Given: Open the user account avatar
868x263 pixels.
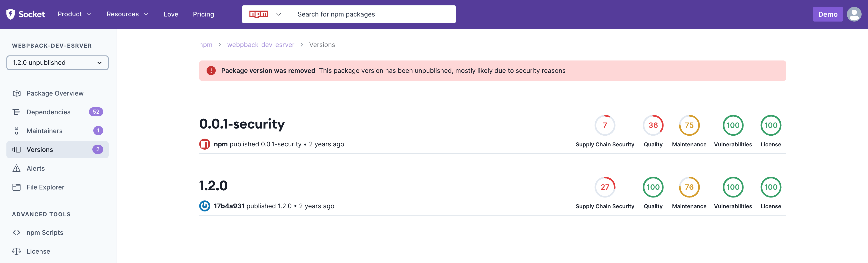Looking at the screenshot, I should click(x=854, y=14).
